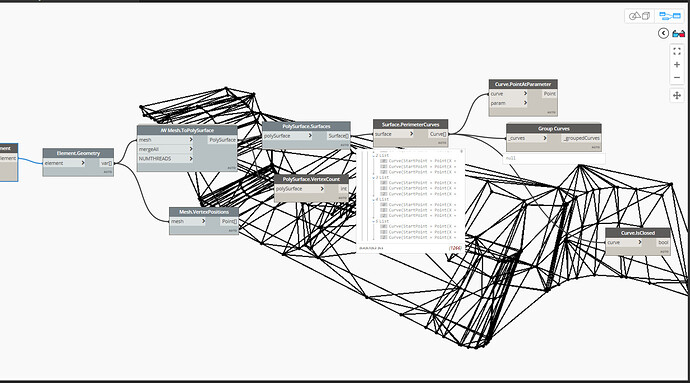This screenshot has height=383, width=690.
Task: Click the var[] output port
Action: 106,163
